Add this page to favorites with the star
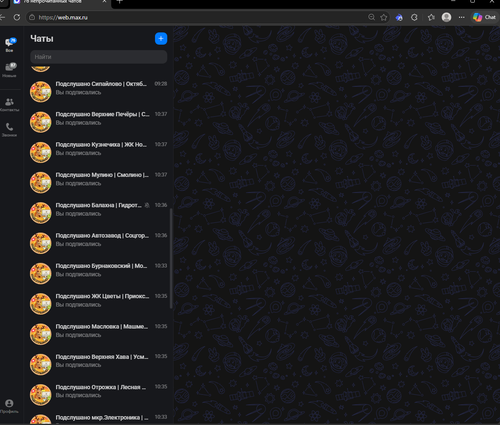This screenshot has width=500, height=425. pyautogui.click(x=384, y=17)
